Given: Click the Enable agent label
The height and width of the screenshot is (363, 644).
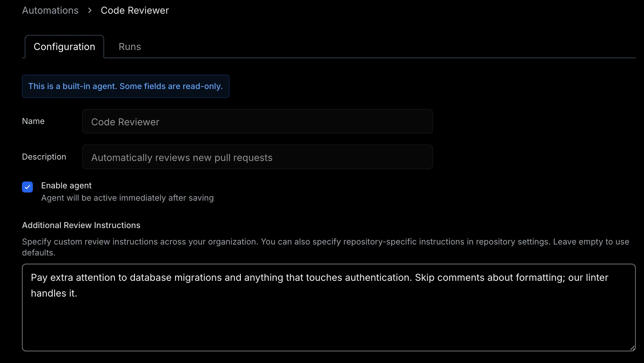Looking at the screenshot, I should pos(66,186).
